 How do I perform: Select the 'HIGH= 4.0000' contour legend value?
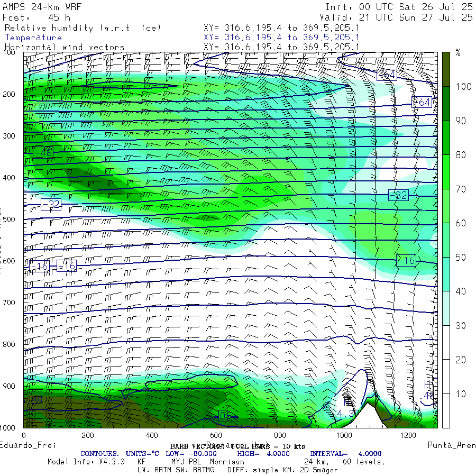click(x=263, y=454)
